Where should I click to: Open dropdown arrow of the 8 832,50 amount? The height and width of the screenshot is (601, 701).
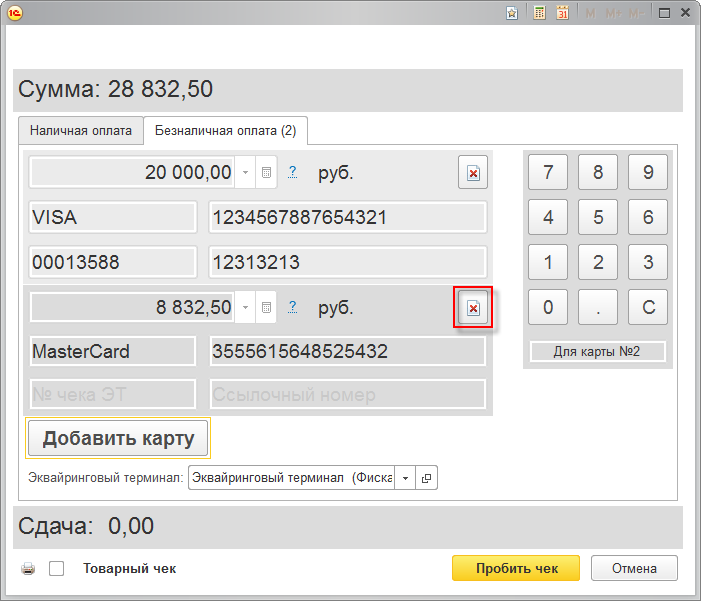tap(246, 308)
